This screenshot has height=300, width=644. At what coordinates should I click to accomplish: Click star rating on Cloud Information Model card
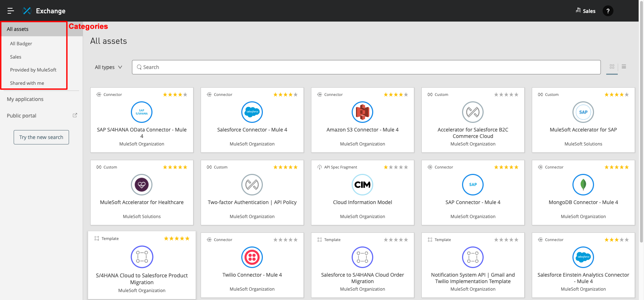[396, 167]
